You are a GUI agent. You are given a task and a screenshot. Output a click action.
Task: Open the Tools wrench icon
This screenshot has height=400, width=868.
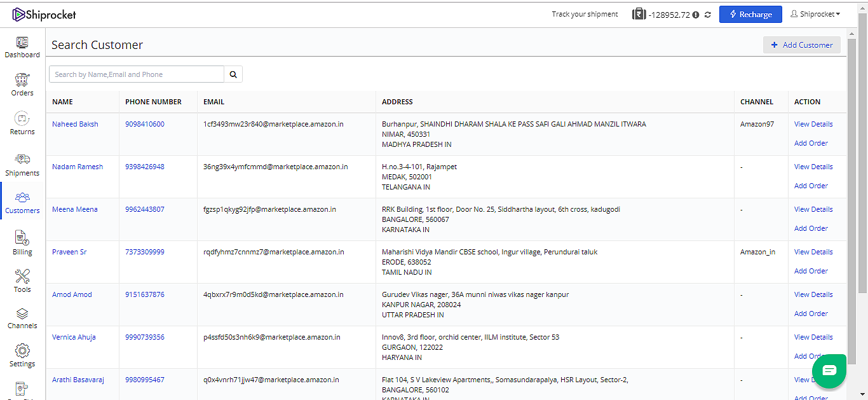pyautogui.click(x=22, y=276)
